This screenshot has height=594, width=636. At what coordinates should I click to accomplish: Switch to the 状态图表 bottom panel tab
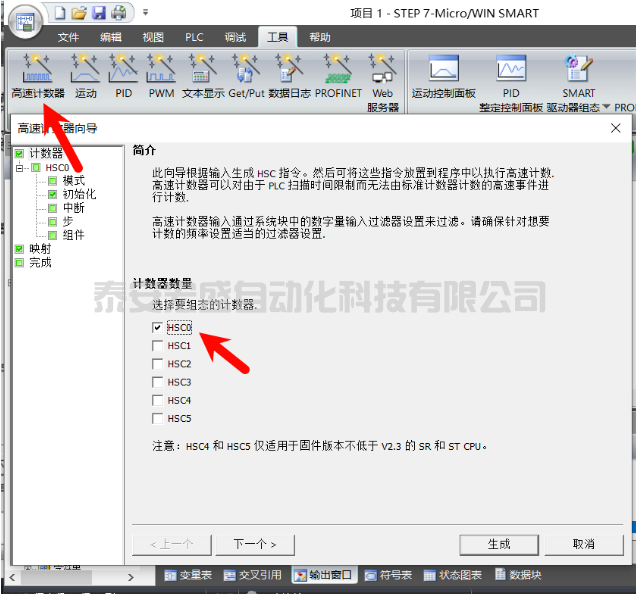pos(453,575)
